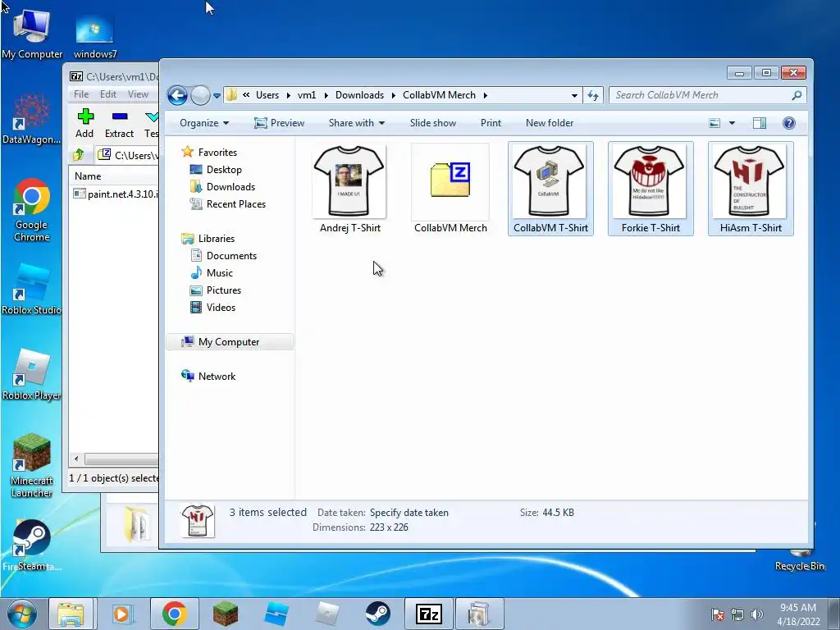Viewport: 840px width, 630px height.
Task: Open Recent Places in the sidebar
Action: (x=235, y=204)
